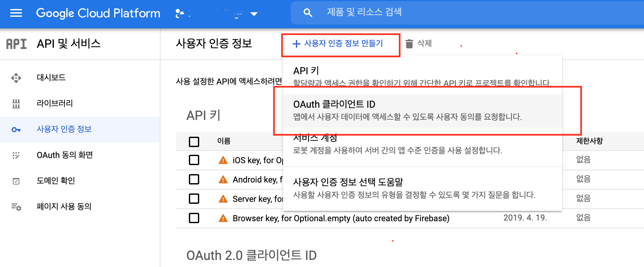Click the warning icon on Server key row
Screen dimensions: 644x267
pos(223,199)
